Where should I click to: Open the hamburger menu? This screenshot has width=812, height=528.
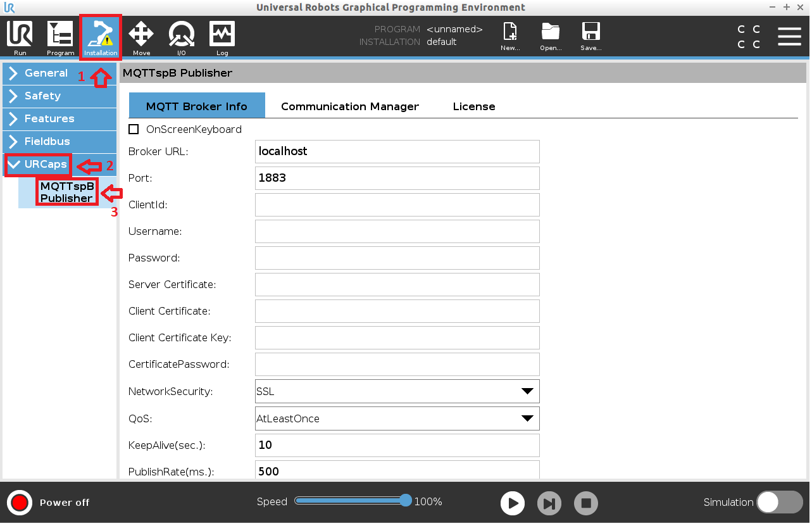pyautogui.click(x=789, y=36)
